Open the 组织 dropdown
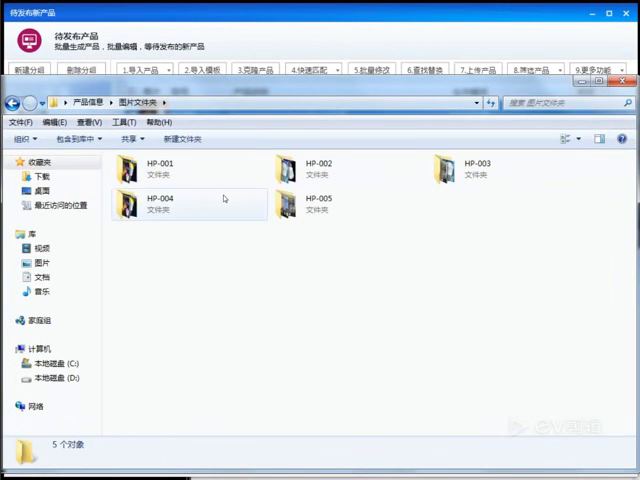The image size is (640, 480). (25, 139)
